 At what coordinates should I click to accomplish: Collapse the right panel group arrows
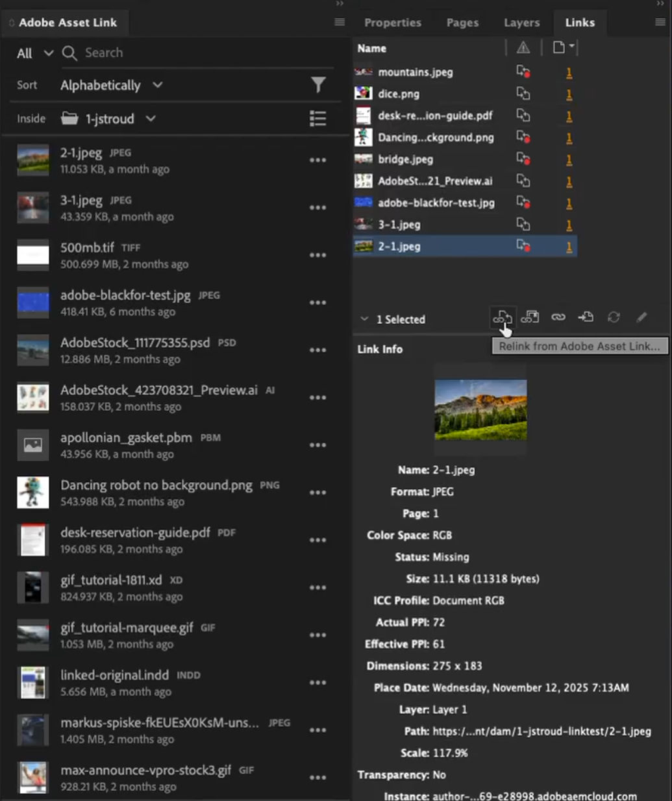(660, 4)
